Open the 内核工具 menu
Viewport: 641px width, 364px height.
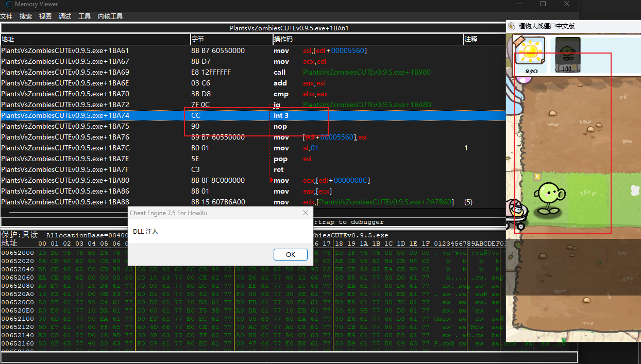tap(110, 16)
